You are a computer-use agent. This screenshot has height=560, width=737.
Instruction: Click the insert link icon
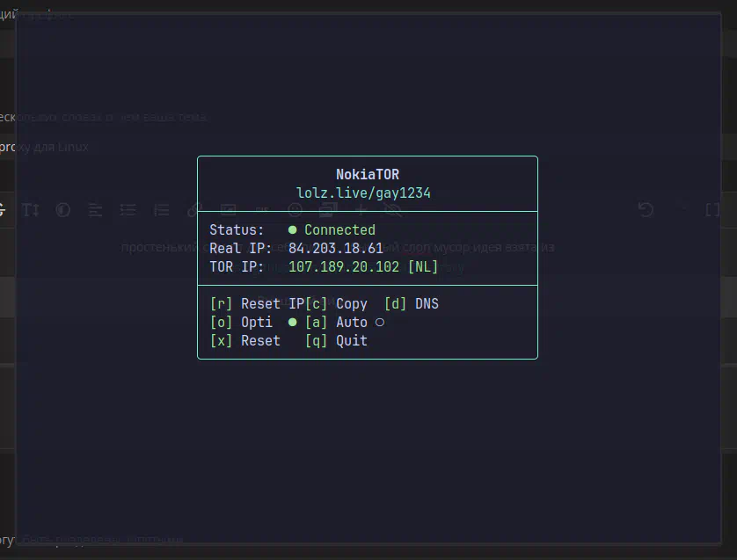click(x=194, y=209)
